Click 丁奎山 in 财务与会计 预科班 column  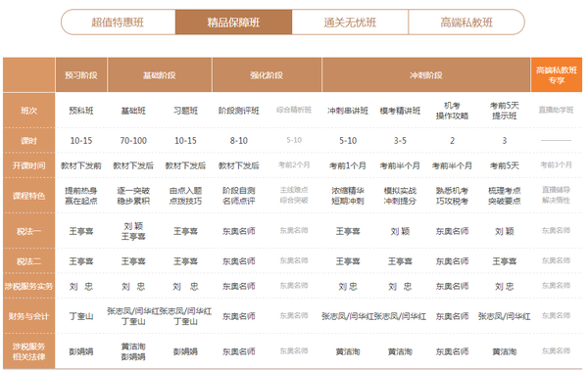[81, 316]
